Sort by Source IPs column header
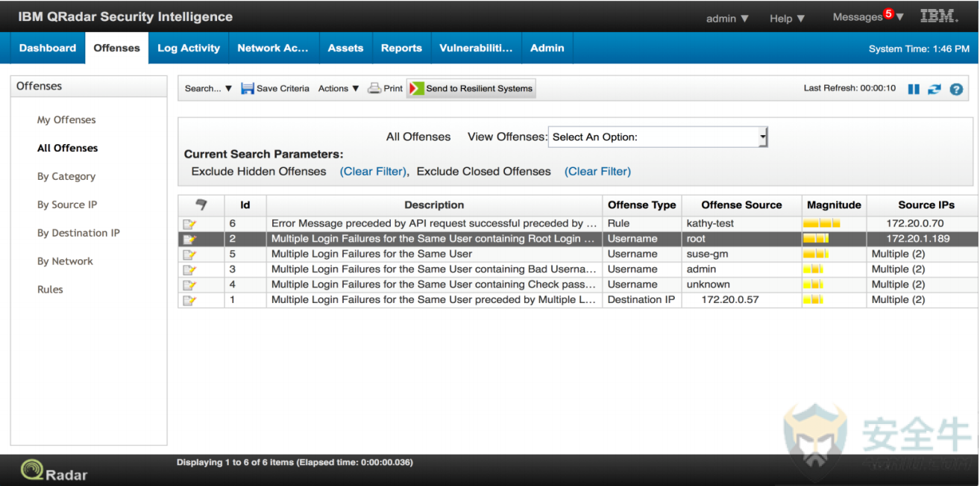This screenshot has width=980, height=486. tap(922, 205)
